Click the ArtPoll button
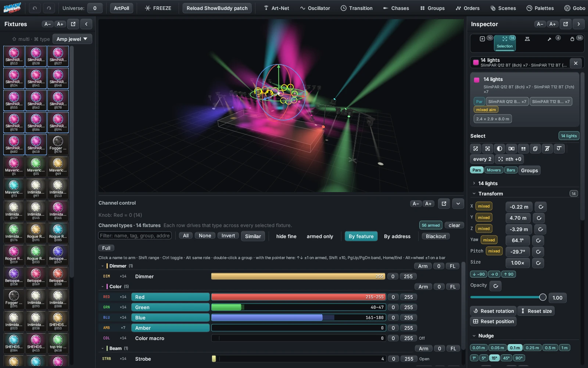The width and height of the screenshot is (588, 368). [121, 8]
